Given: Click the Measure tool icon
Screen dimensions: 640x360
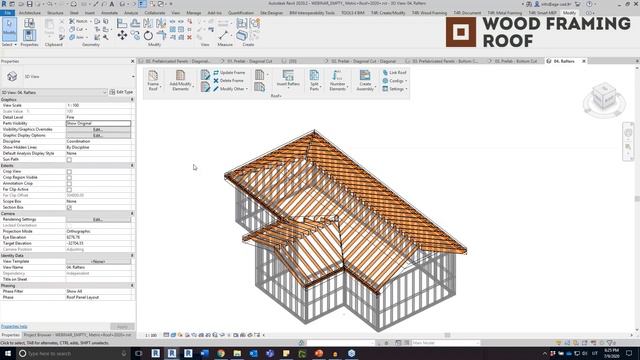Looking at the screenshot, I should point(223,35).
